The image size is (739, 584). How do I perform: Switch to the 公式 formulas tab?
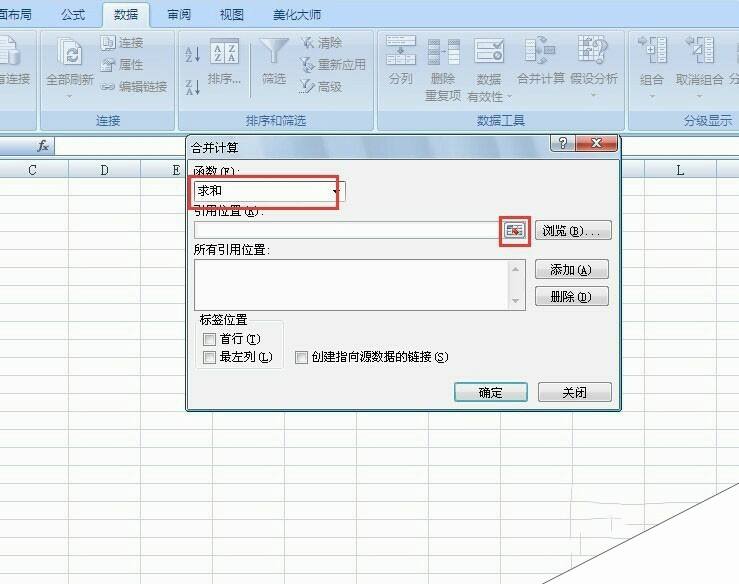73,15
